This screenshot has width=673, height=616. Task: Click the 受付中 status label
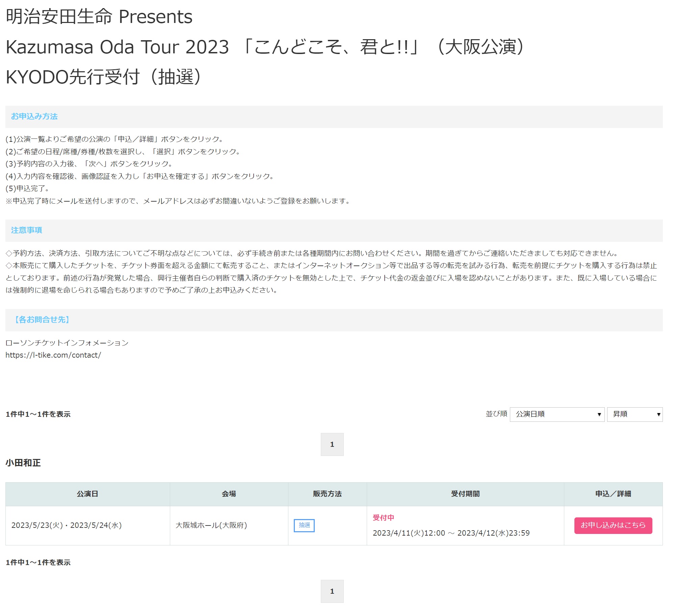(383, 517)
